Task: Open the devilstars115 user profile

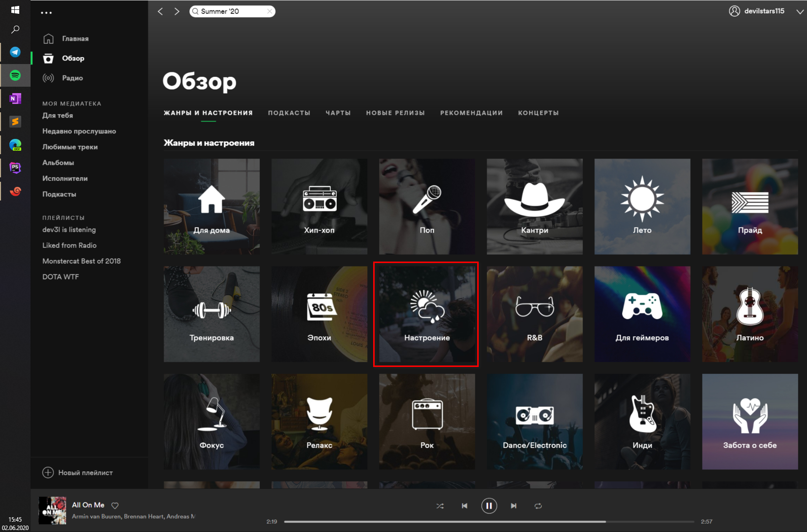Action: click(x=757, y=11)
